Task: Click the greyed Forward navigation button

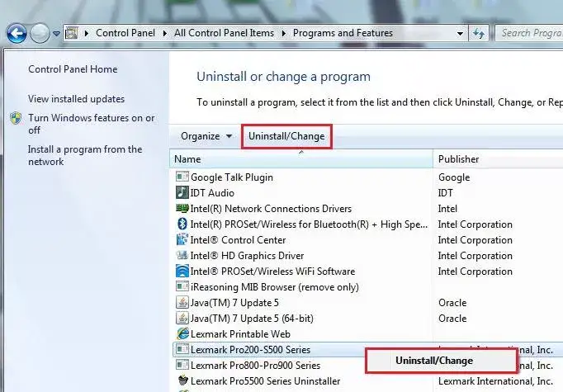Action: [x=40, y=33]
